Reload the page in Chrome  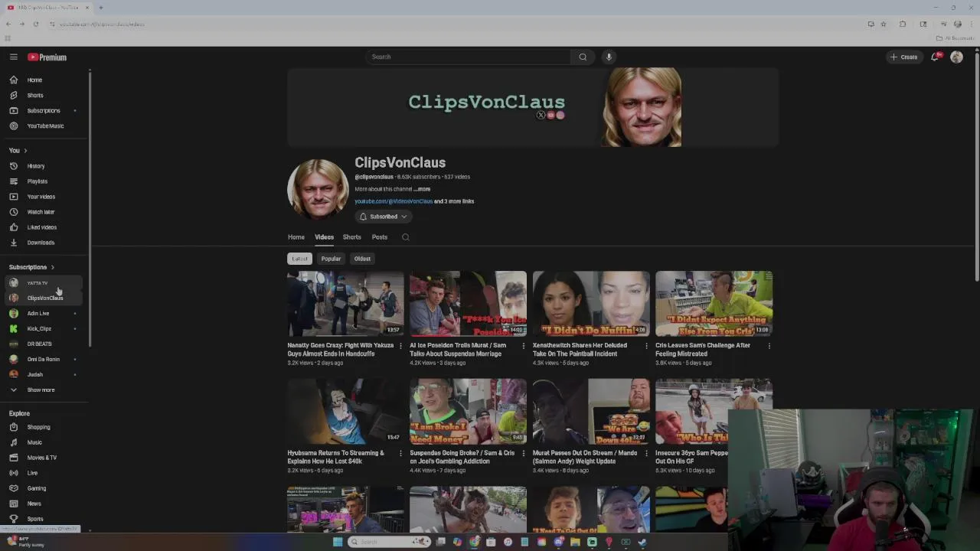35,24
